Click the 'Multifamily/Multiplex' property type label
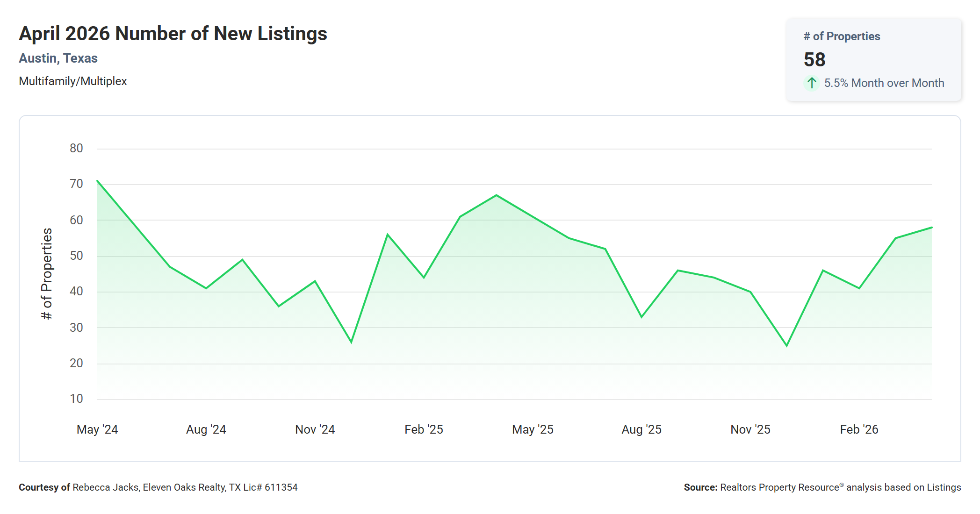 [73, 81]
